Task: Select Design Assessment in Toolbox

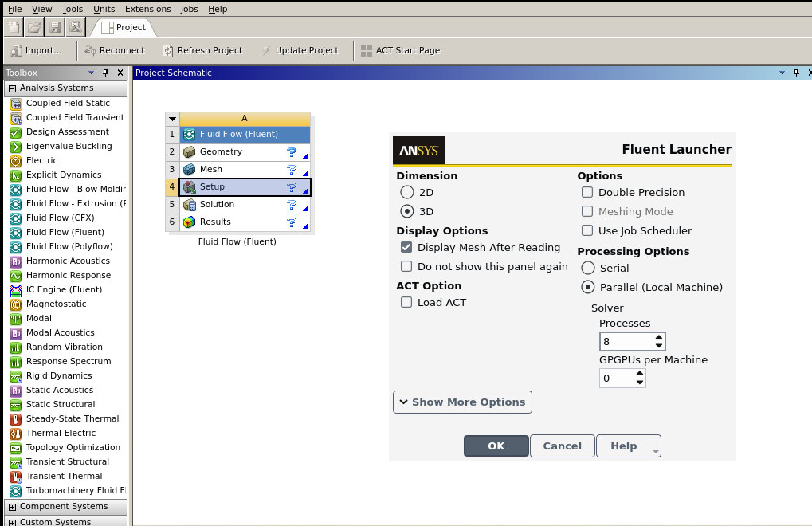Action: (67, 131)
